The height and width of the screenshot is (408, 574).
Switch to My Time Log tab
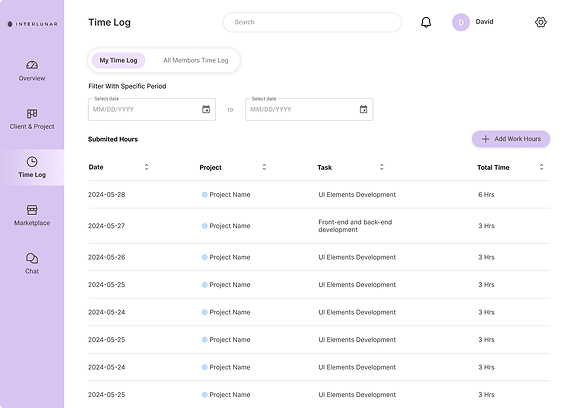(x=118, y=60)
